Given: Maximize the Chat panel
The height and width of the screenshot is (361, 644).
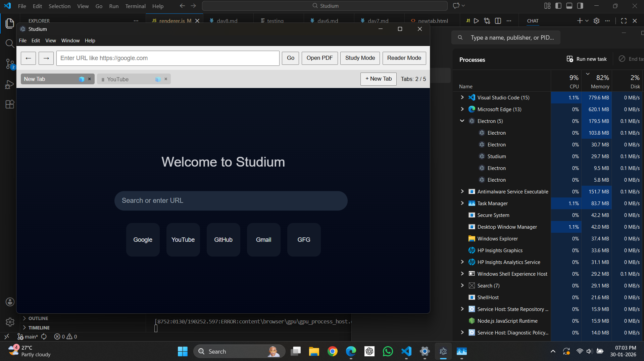Looking at the screenshot, I should pyautogui.click(x=624, y=21).
